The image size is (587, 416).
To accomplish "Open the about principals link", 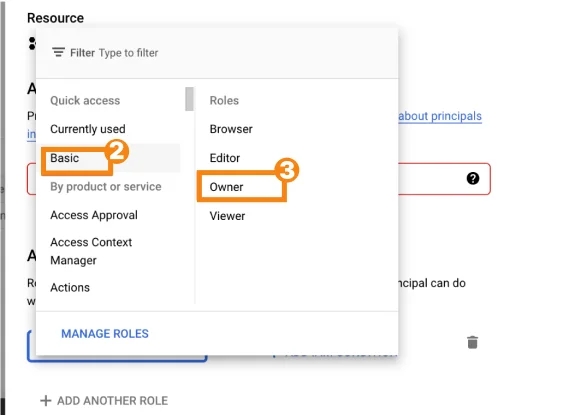I will pyautogui.click(x=440, y=116).
